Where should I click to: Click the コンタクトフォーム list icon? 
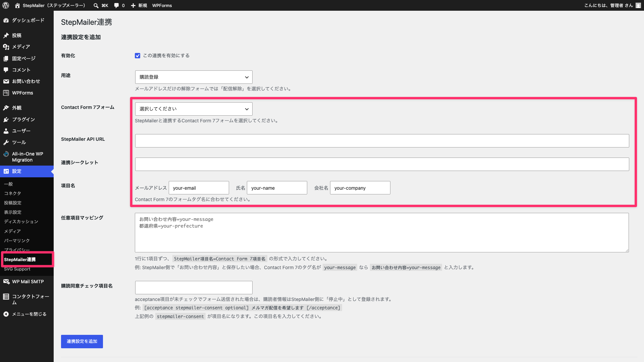coord(6,297)
